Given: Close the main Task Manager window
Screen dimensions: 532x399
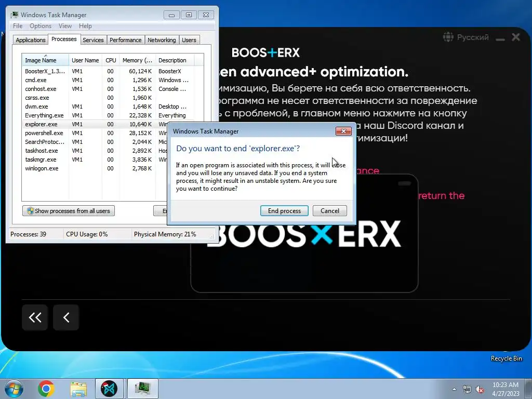Looking at the screenshot, I should click(x=206, y=15).
